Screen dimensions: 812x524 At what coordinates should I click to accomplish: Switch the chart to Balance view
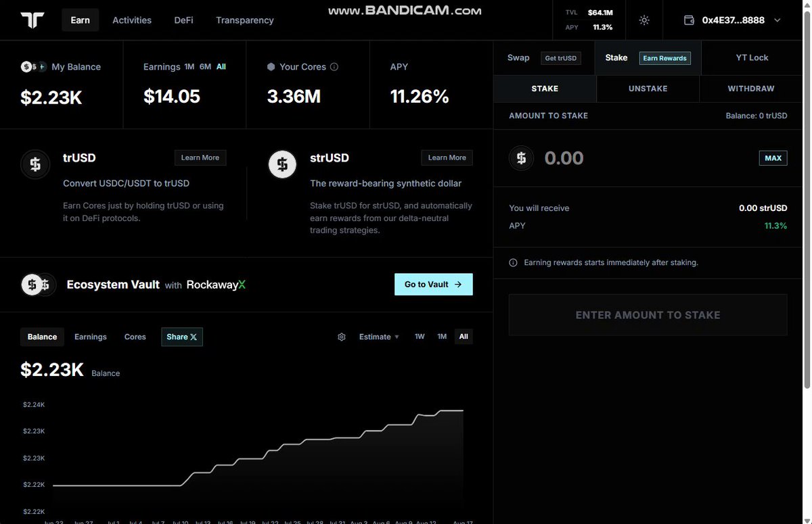coord(42,337)
